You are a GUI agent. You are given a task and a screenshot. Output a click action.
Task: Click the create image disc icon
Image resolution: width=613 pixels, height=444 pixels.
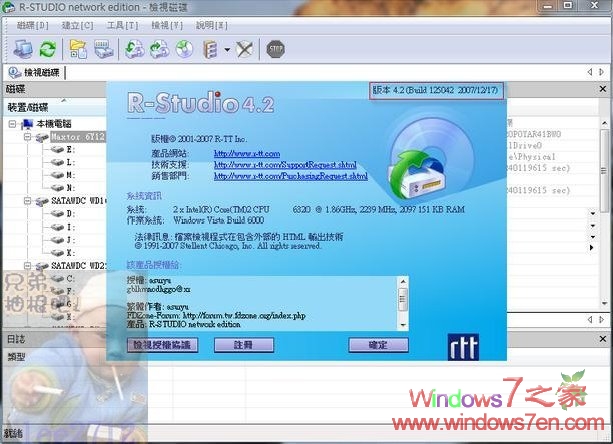pyautogui.click(x=184, y=48)
